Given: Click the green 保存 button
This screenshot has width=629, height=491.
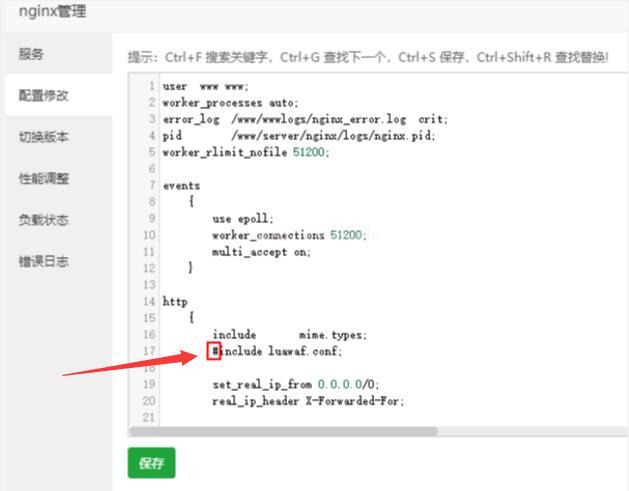Looking at the screenshot, I should point(151,463).
